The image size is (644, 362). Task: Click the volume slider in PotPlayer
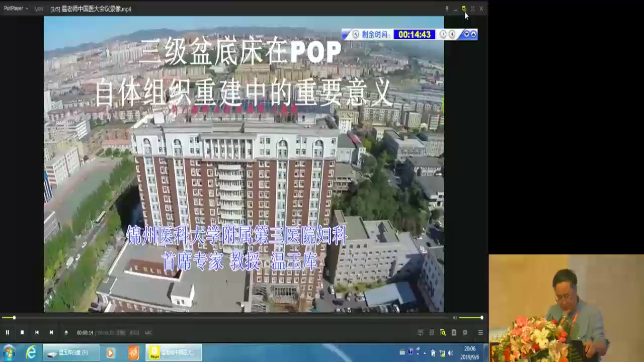coord(470,318)
